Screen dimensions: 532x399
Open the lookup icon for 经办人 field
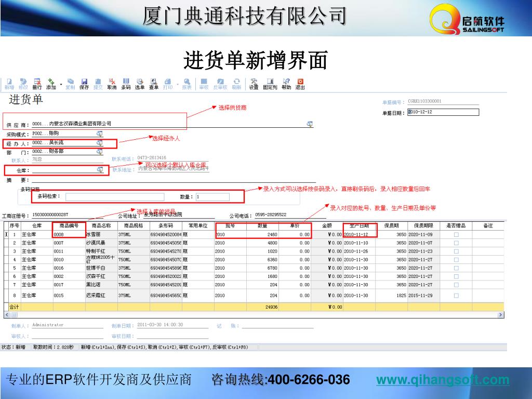99,143
